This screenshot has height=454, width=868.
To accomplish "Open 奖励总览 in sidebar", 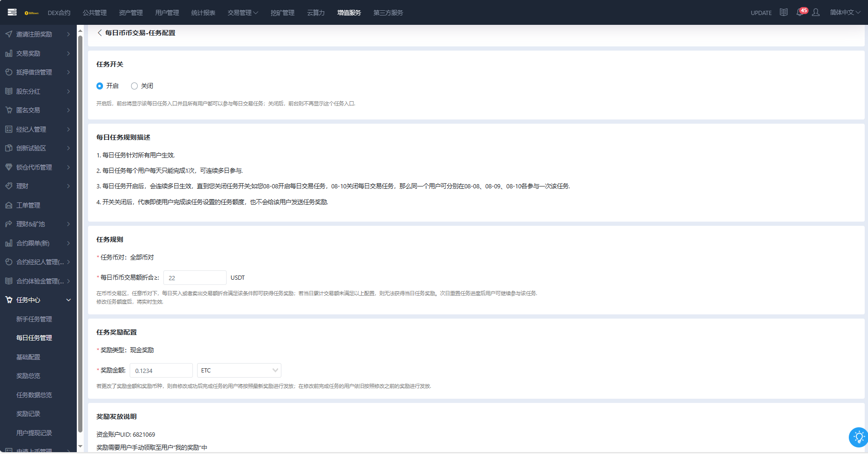I will click(x=28, y=376).
